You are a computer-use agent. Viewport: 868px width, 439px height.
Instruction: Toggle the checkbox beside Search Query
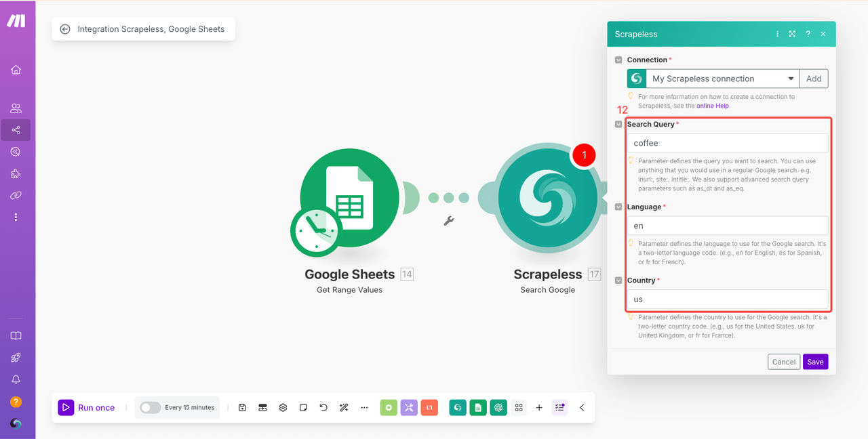(618, 125)
